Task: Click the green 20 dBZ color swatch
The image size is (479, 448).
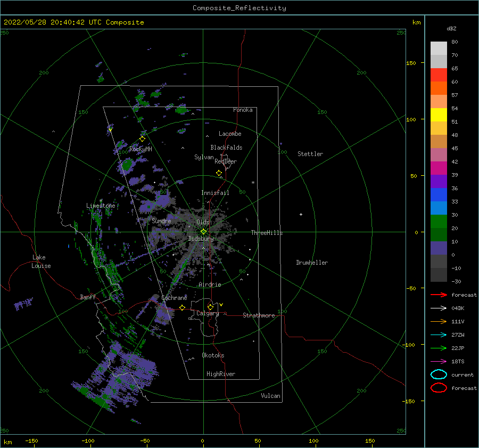Action: point(439,222)
